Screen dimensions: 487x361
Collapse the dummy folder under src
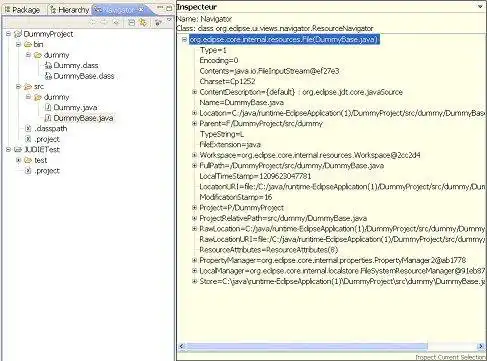pos(28,97)
